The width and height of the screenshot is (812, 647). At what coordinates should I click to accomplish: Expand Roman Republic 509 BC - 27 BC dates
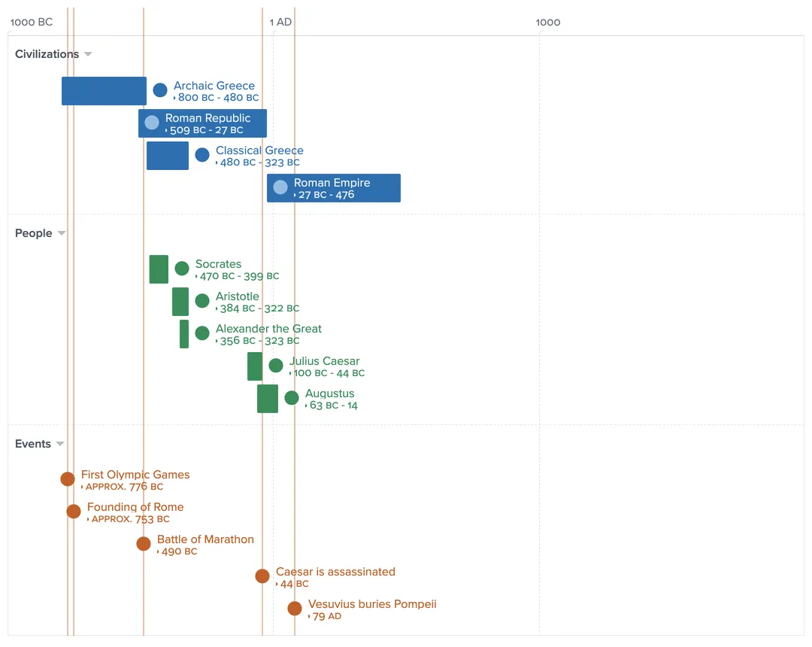(x=204, y=130)
